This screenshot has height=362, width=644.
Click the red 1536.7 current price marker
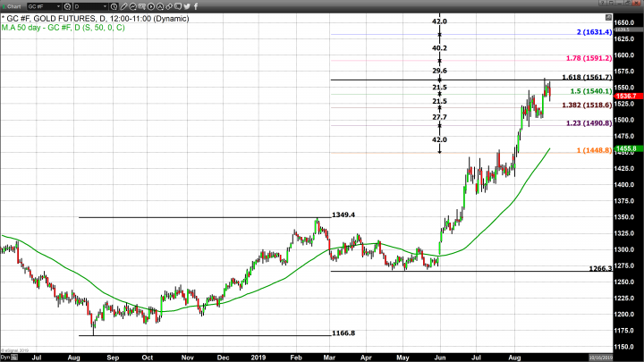pyautogui.click(x=626, y=96)
